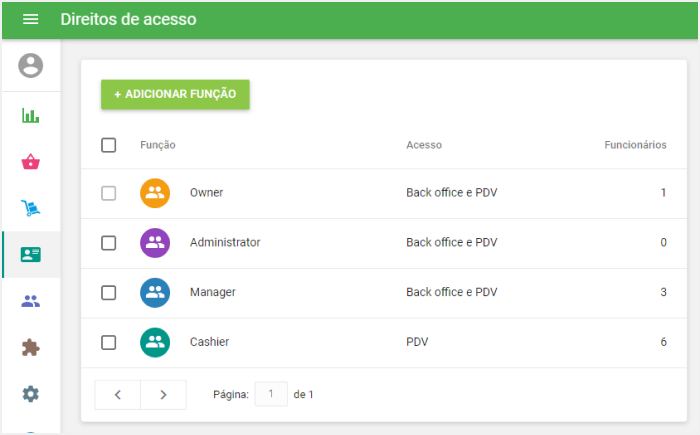700x435 pixels.
Task: Open the reports bar chart icon
Action: (x=31, y=115)
